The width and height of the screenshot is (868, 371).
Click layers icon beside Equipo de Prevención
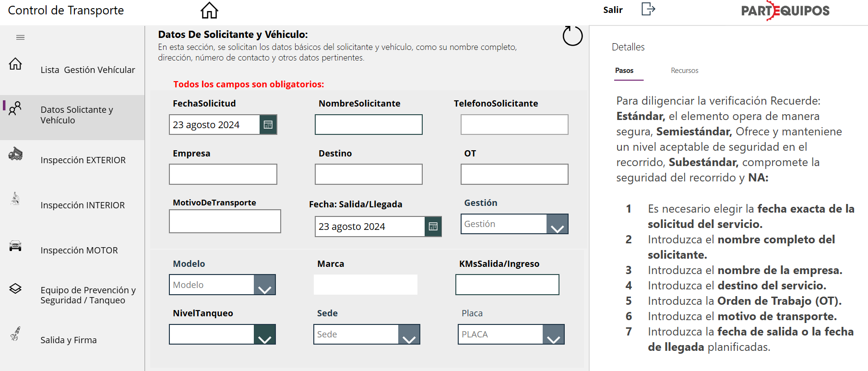click(15, 288)
